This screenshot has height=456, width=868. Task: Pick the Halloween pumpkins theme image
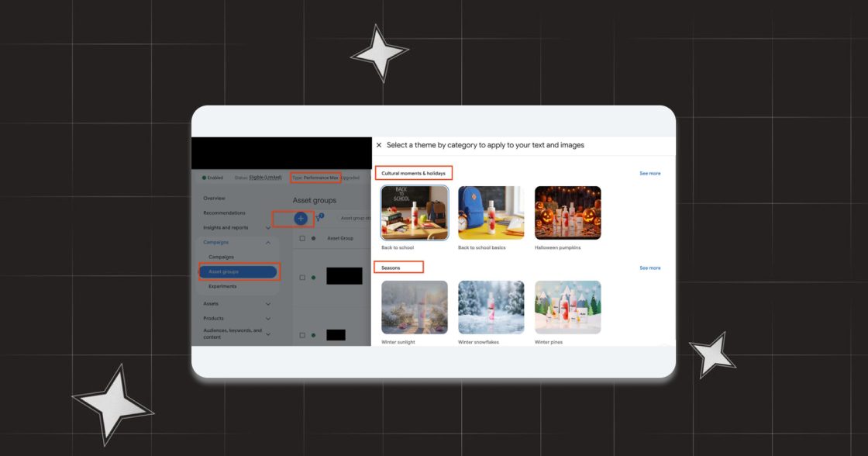(567, 212)
